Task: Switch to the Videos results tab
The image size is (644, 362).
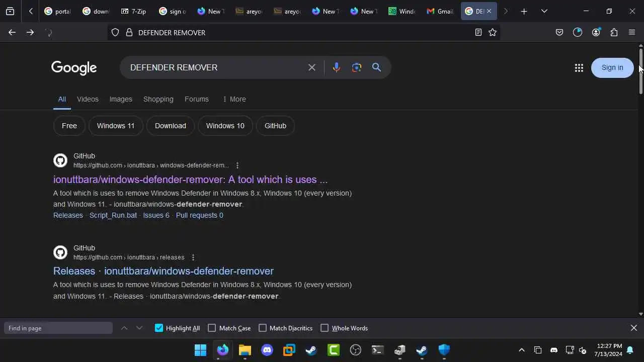Action: tap(88, 99)
